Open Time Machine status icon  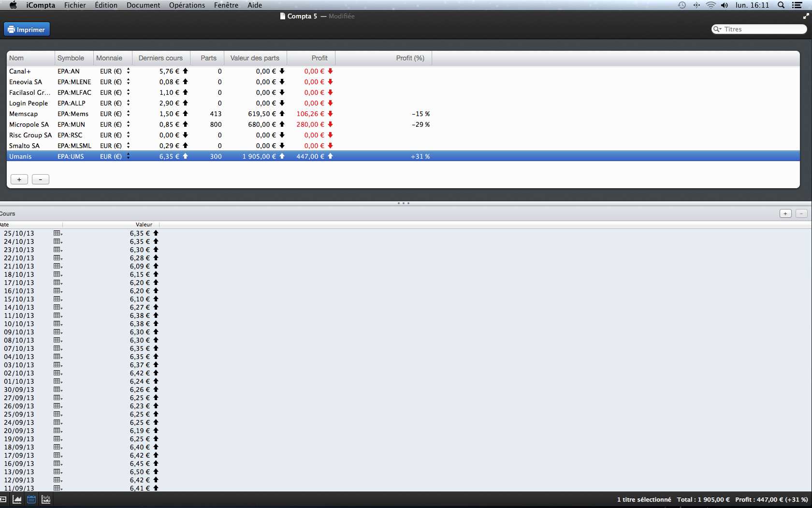[x=682, y=5]
